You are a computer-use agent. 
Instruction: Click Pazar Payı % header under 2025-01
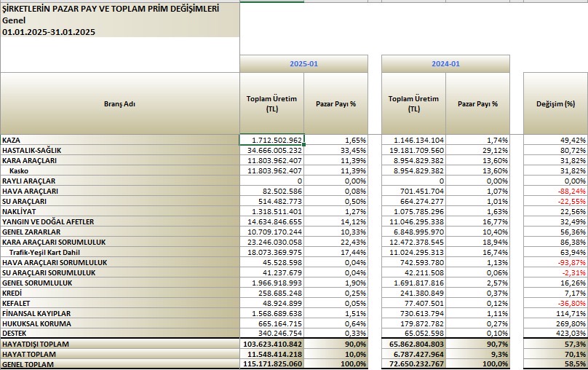335,103
